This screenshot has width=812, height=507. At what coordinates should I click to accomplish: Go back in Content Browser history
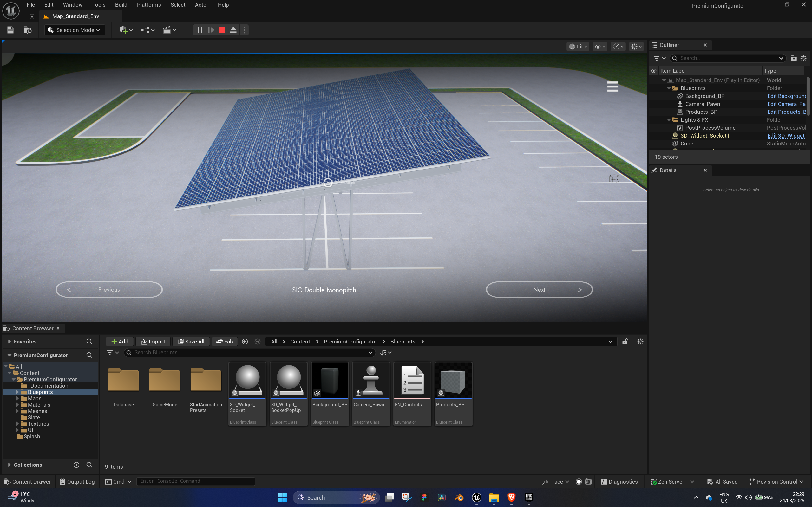click(x=245, y=341)
